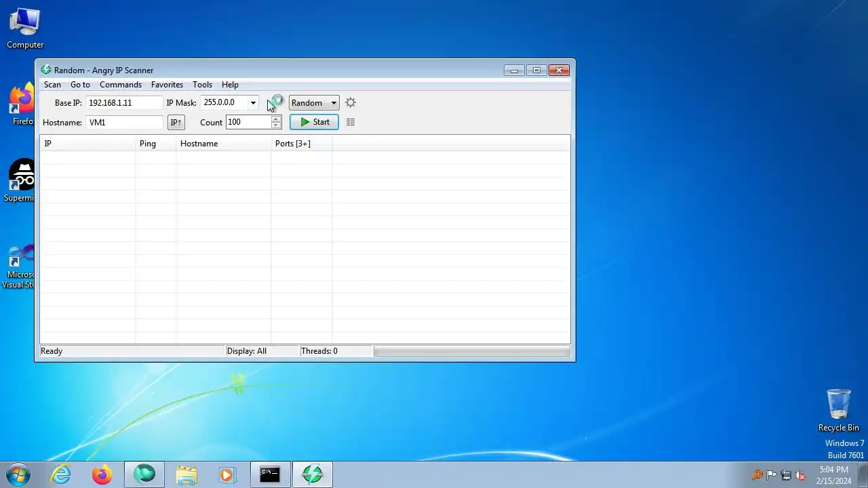This screenshot has width=868, height=488.
Task: Sort by the Ports [3+] column header
Action: (x=301, y=144)
